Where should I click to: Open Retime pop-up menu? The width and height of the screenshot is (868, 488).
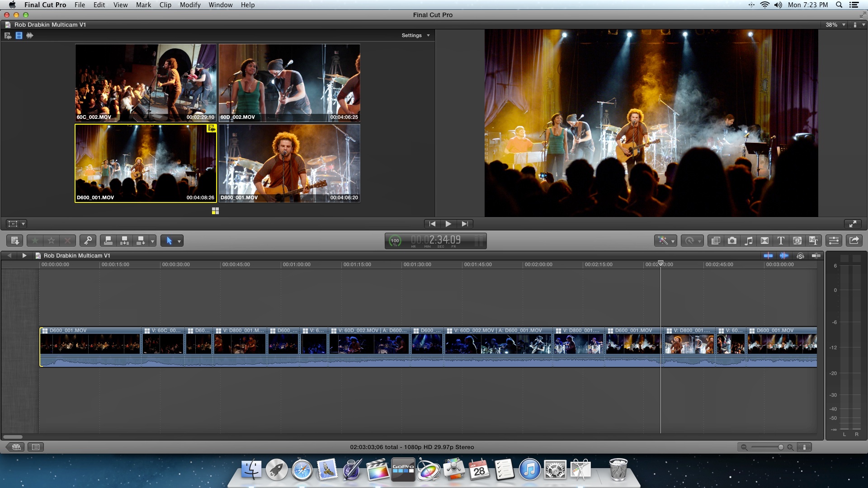tap(692, 241)
